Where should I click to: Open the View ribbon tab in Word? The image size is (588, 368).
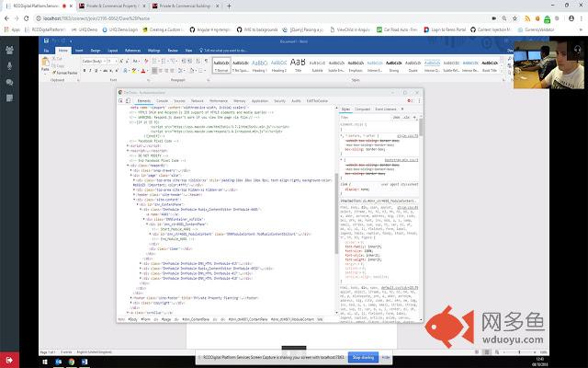click(188, 51)
